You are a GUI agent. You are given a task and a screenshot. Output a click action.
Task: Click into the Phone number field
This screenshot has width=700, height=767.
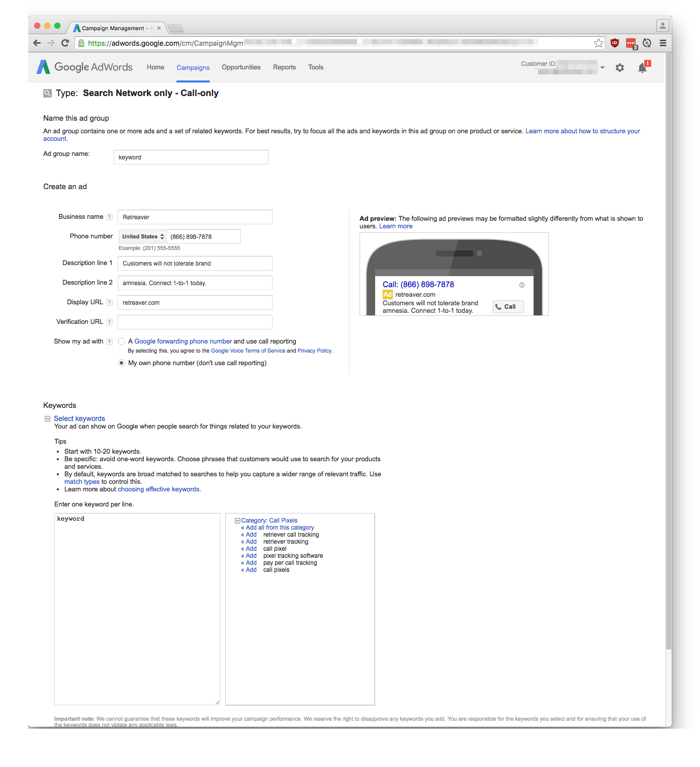(204, 237)
